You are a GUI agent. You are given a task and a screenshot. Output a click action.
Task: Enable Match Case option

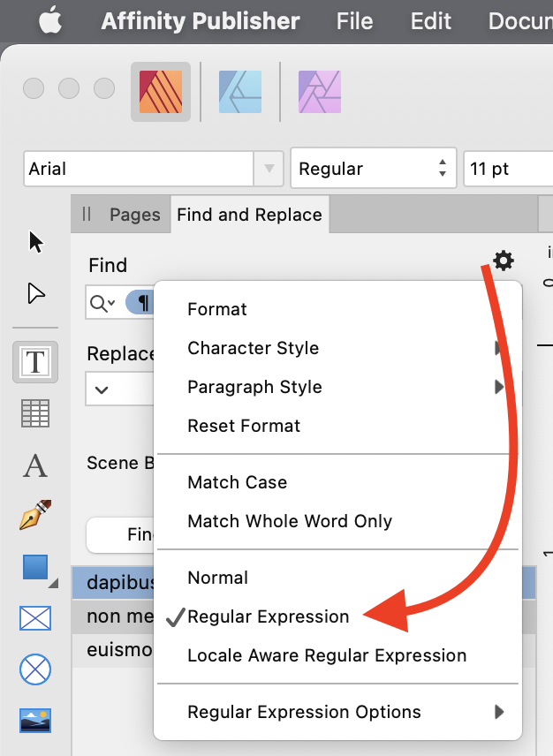(237, 482)
